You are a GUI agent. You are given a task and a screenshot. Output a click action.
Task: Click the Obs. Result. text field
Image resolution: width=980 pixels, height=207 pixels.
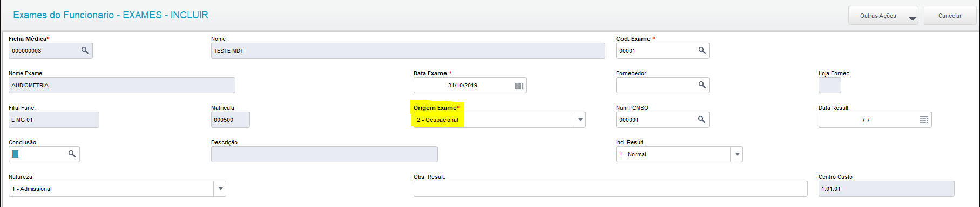611,189
